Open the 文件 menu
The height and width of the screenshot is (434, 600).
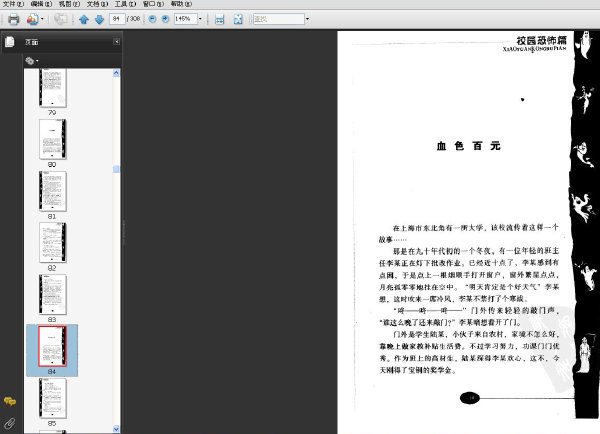pyautogui.click(x=13, y=4)
